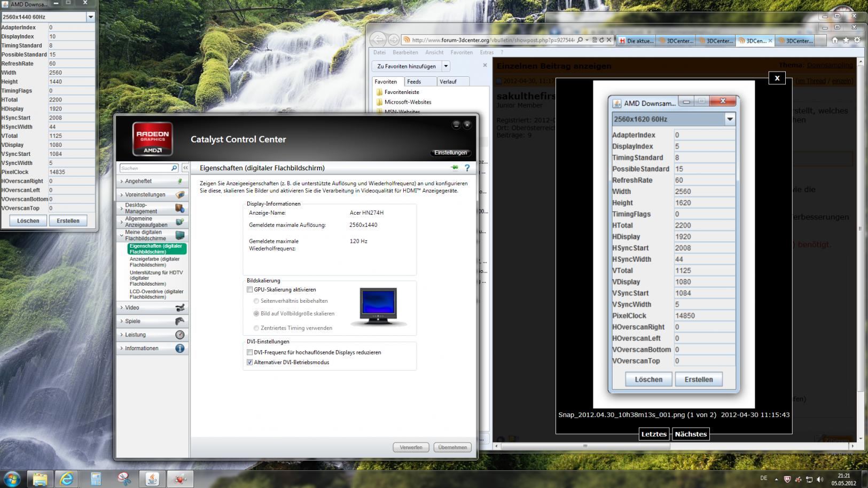This screenshot has height=488, width=868.
Task: Open the Datei menu in the browser
Action: click(379, 52)
